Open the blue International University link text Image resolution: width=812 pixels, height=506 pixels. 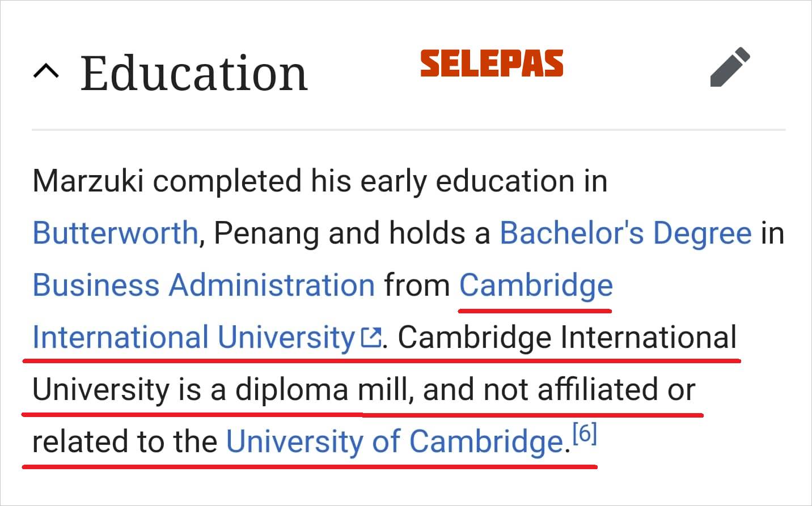(194, 337)
